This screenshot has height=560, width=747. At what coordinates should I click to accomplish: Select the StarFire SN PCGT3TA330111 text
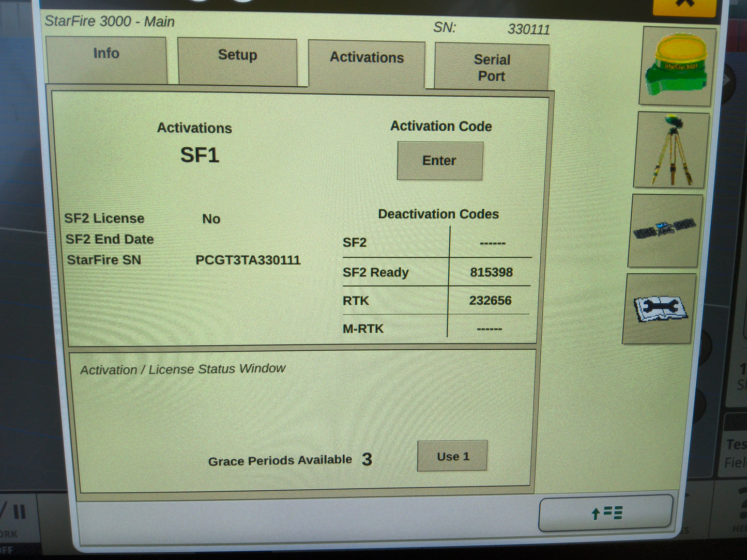point(249,260)
